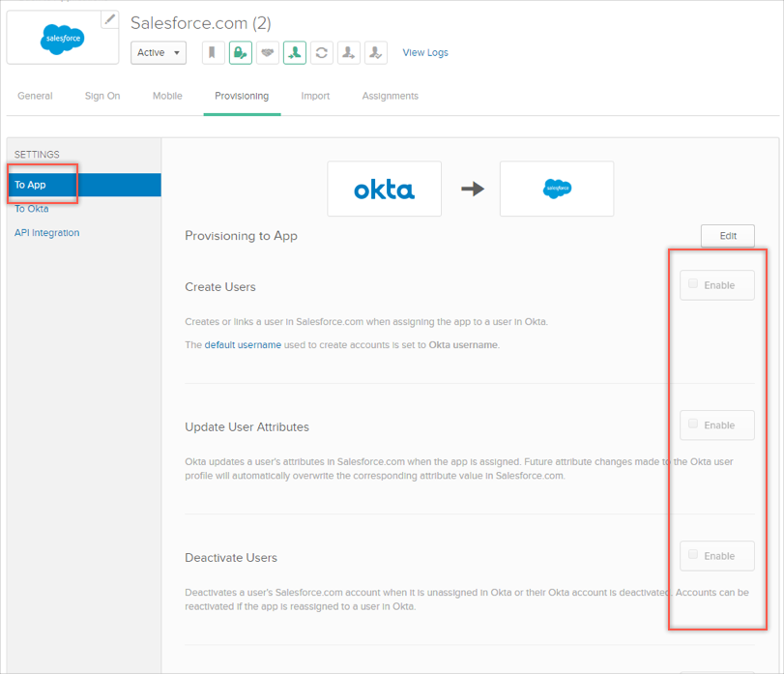Screen dimensions: 784x674
Task: Open the View Logs link
Action: click(x=425, y=53)
